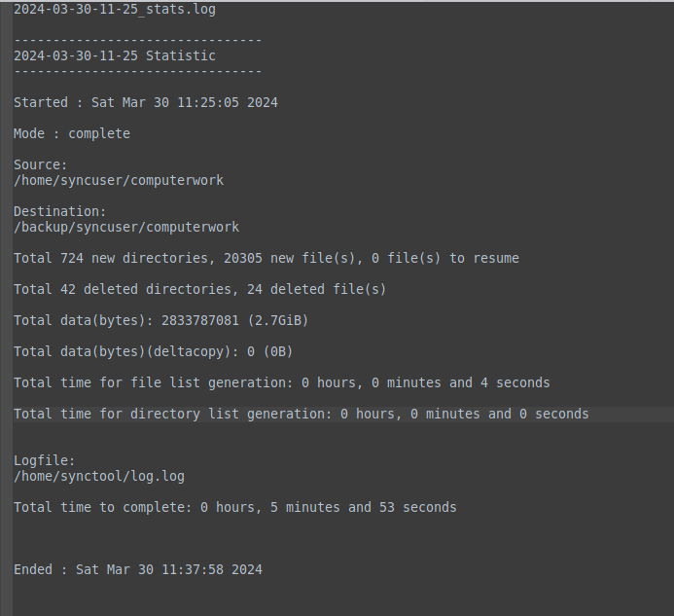Click the Total time to complete line

[235, 507]
